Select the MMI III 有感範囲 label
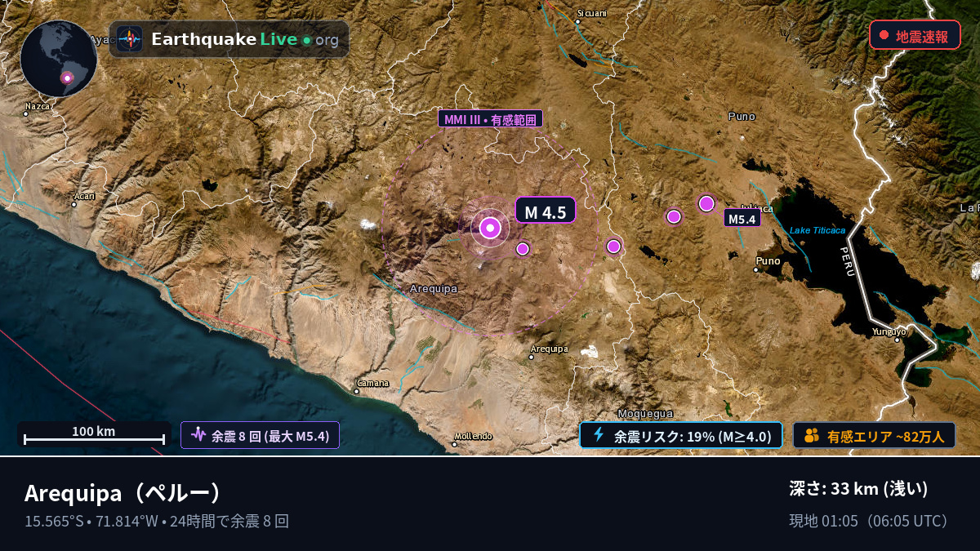980x551 pixels. point(491,119)
